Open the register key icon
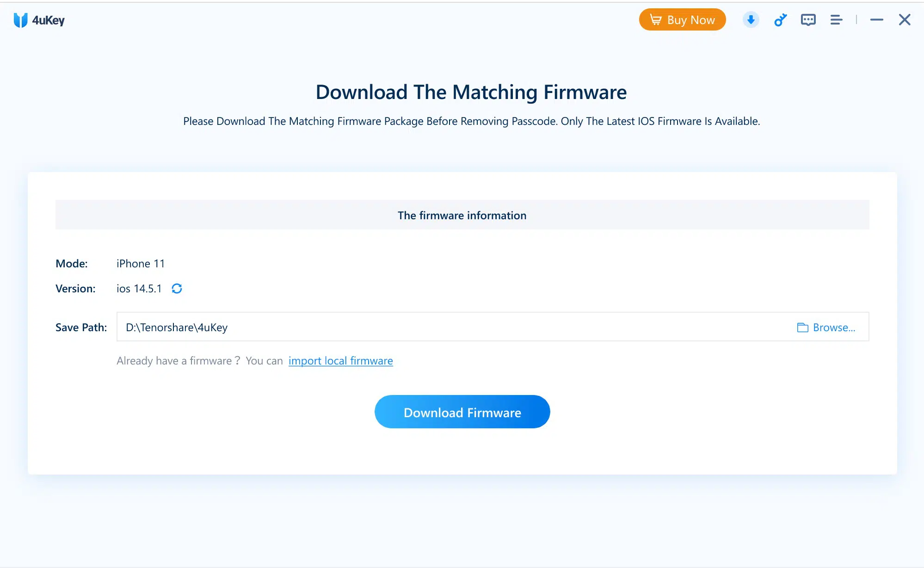Viewport: 924px width, 568px height. tap(780, 20)
